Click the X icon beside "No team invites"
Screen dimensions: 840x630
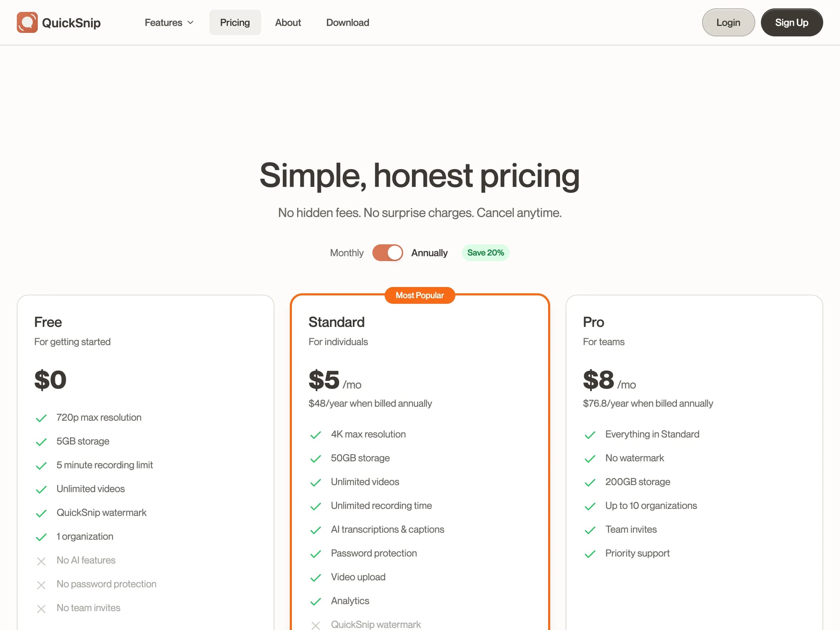(x=41, y=609)
